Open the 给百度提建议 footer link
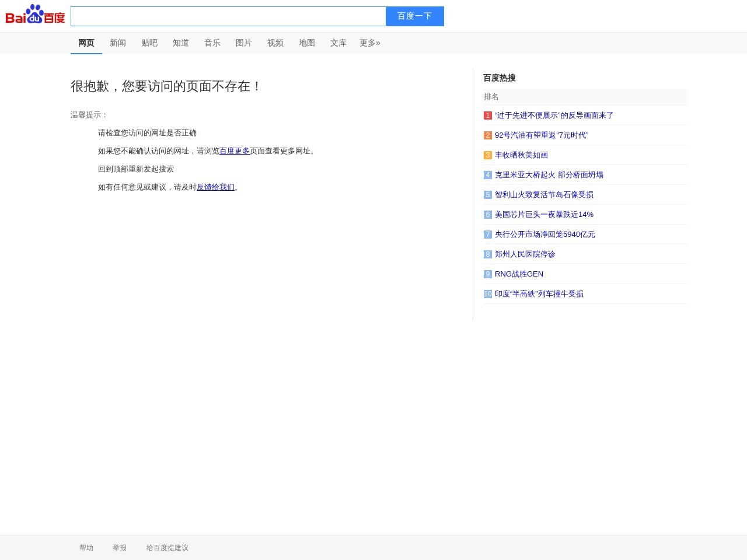This screenshot has height=560, width=747. [x=167, y=548]
